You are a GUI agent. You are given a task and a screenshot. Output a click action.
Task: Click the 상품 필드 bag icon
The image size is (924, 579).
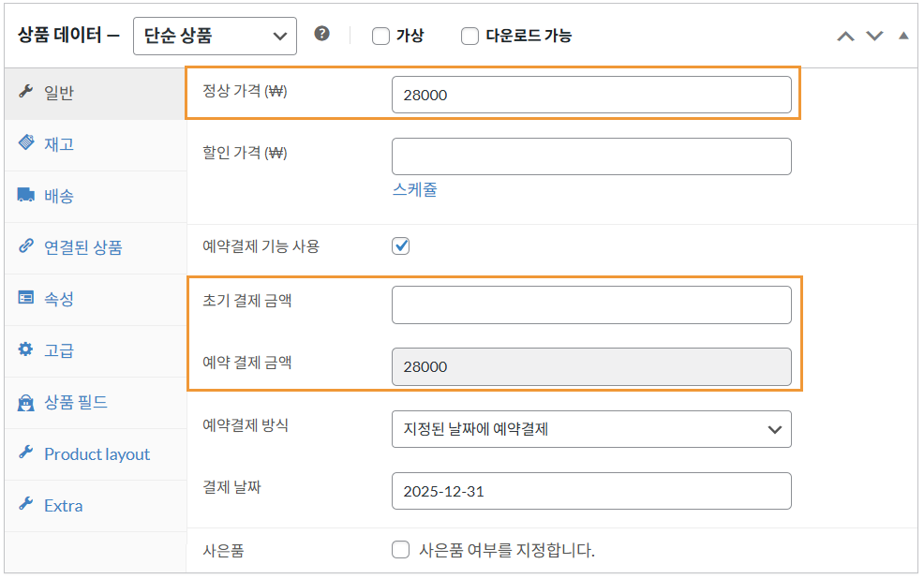[x=25, y=402]
